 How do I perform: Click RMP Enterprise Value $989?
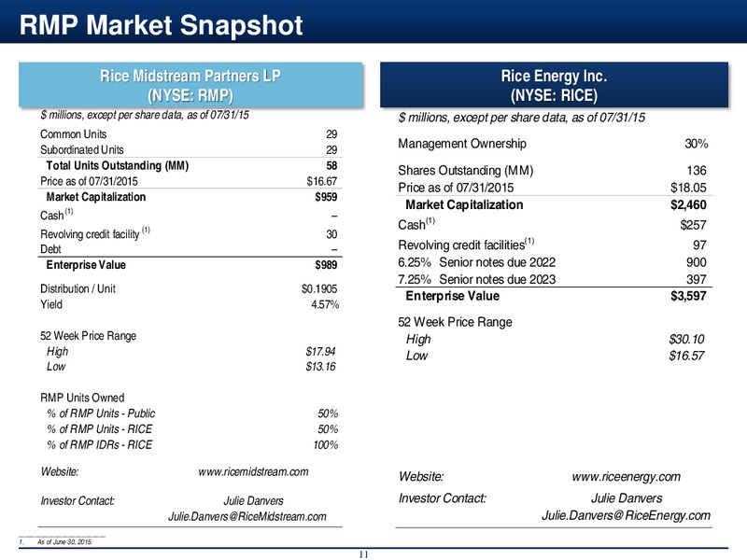point(326,265)
